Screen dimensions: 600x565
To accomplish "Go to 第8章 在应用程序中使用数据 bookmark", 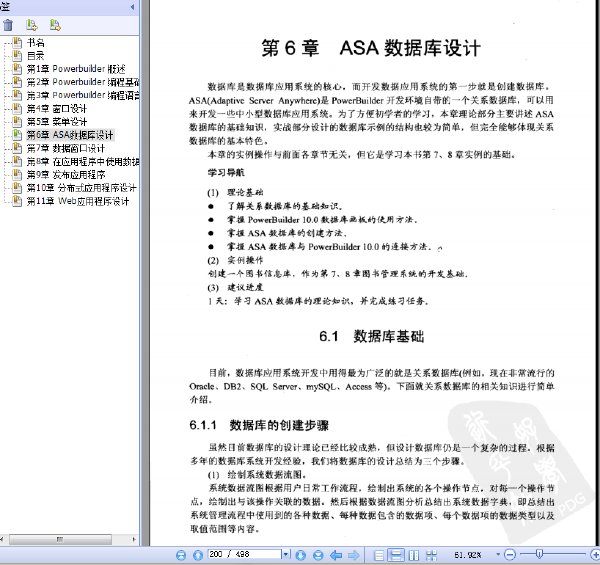I will click(x=83, y=161).
